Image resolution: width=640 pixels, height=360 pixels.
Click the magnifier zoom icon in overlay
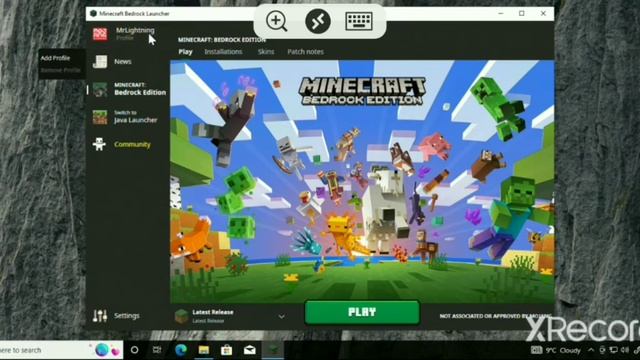[277, 21]
